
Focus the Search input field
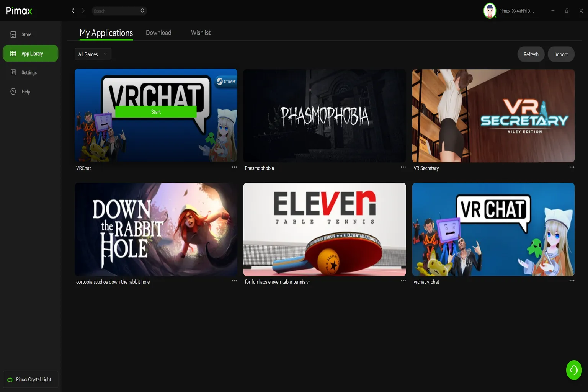(x=119, y=11)
